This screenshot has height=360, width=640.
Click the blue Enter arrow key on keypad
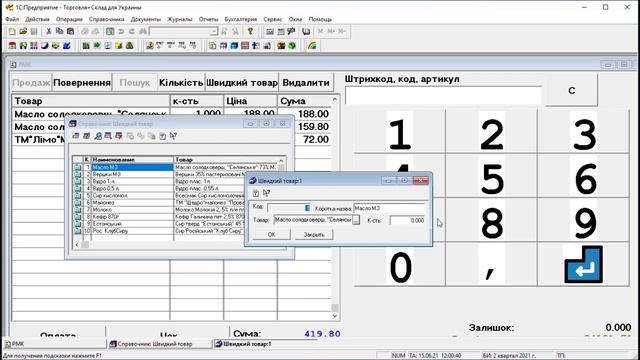583,264
